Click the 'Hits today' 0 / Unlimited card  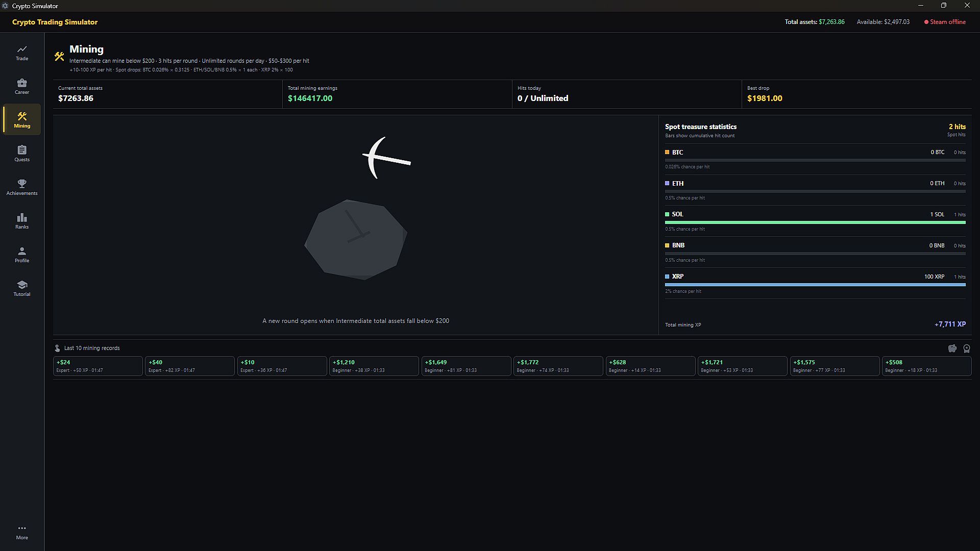(x=627, y=94)
